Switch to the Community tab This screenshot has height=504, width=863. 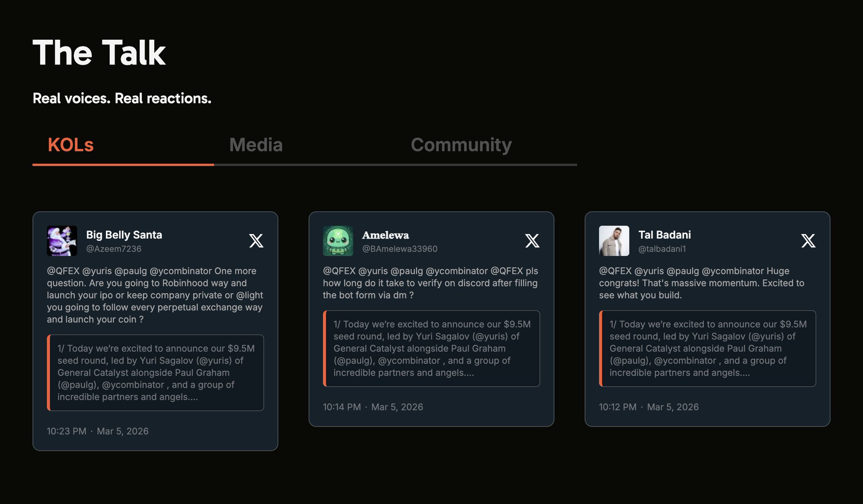coord(461,145)
